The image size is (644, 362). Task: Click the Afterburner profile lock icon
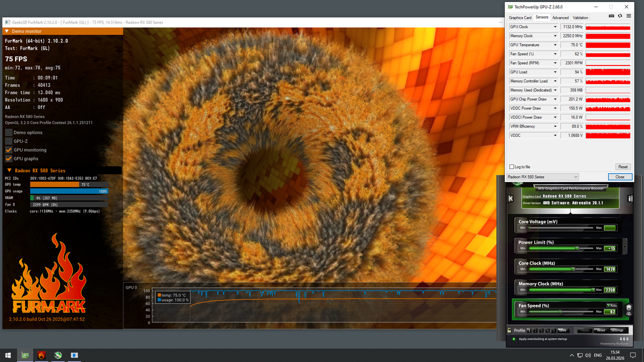point(509,330)
